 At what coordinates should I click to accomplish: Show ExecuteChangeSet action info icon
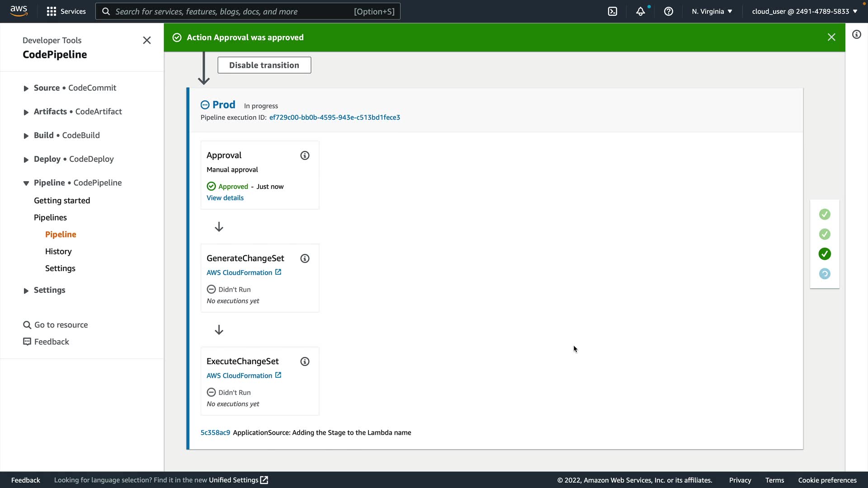[x=305, y=361]
